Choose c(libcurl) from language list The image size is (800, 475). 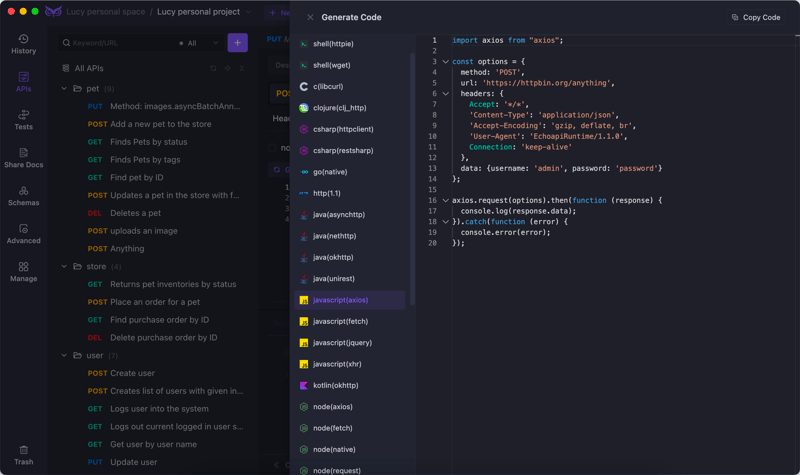click(349, 87)
